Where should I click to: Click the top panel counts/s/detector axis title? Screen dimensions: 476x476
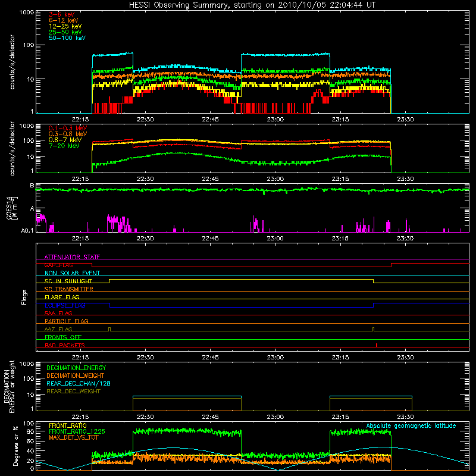pyautogui.click(x=12, y=62)
